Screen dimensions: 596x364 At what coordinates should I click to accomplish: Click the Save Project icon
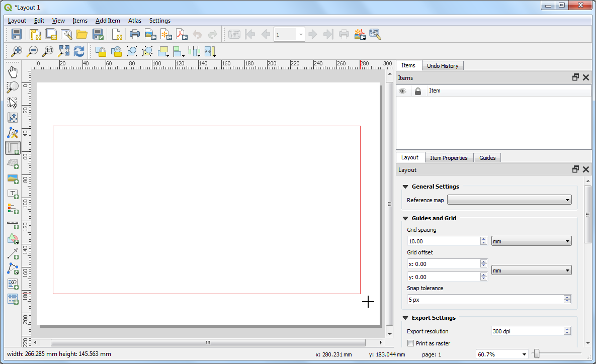16,34
